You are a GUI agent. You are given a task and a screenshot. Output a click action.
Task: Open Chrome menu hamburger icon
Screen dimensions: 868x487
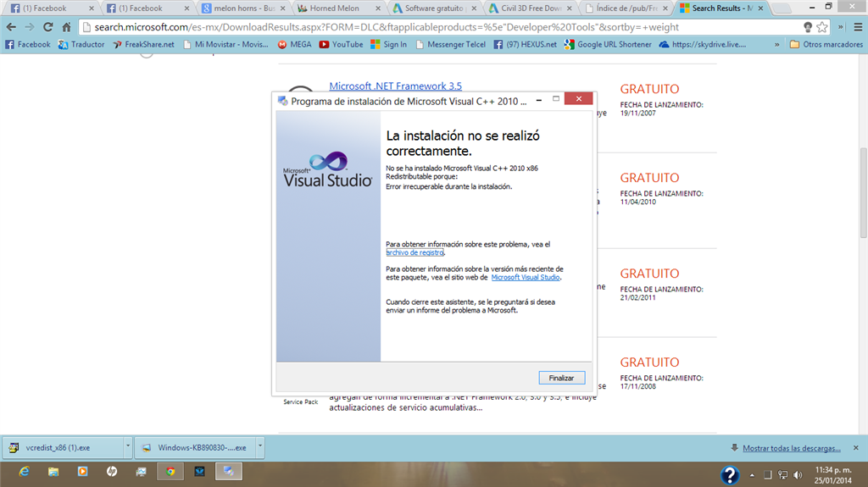(x=858, y=27)
